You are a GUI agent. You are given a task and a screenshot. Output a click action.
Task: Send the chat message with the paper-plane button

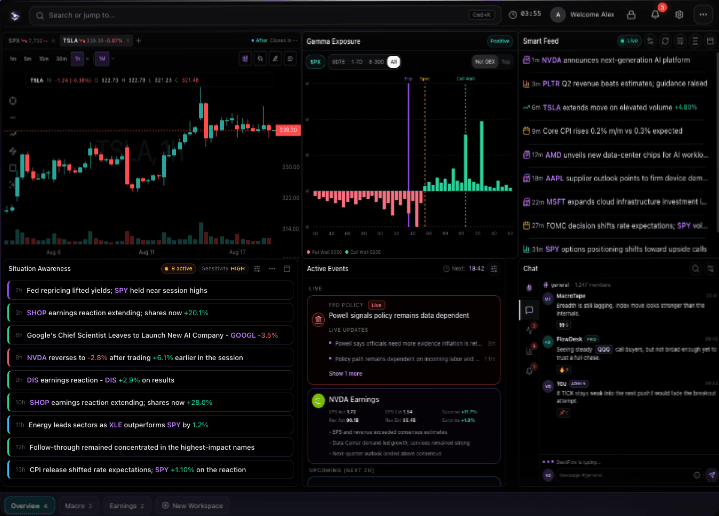click(712, 475)
